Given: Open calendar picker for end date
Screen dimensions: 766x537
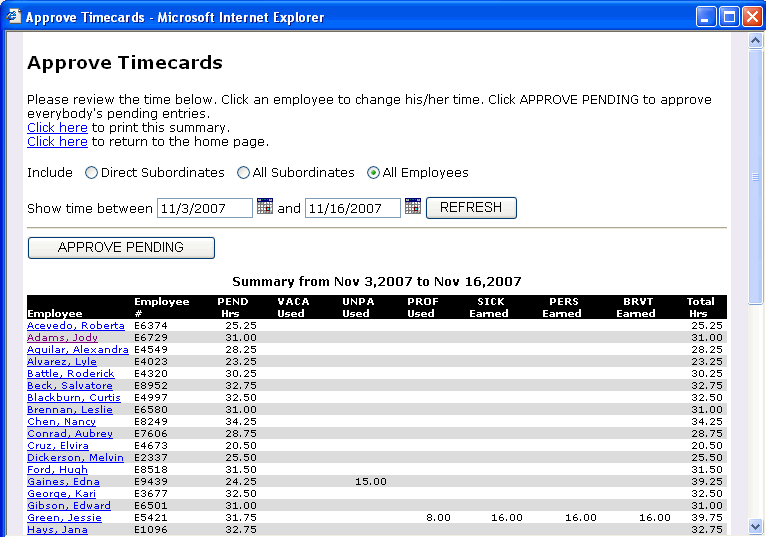Looking at the screenshot, I should coord(413,207).
